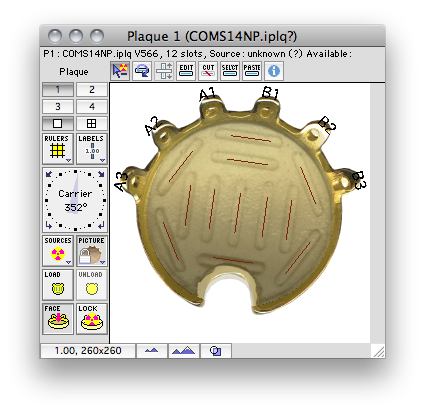Switch to plaque 2
This screenshot has height=413, width=425.
(x=92, y=89)
